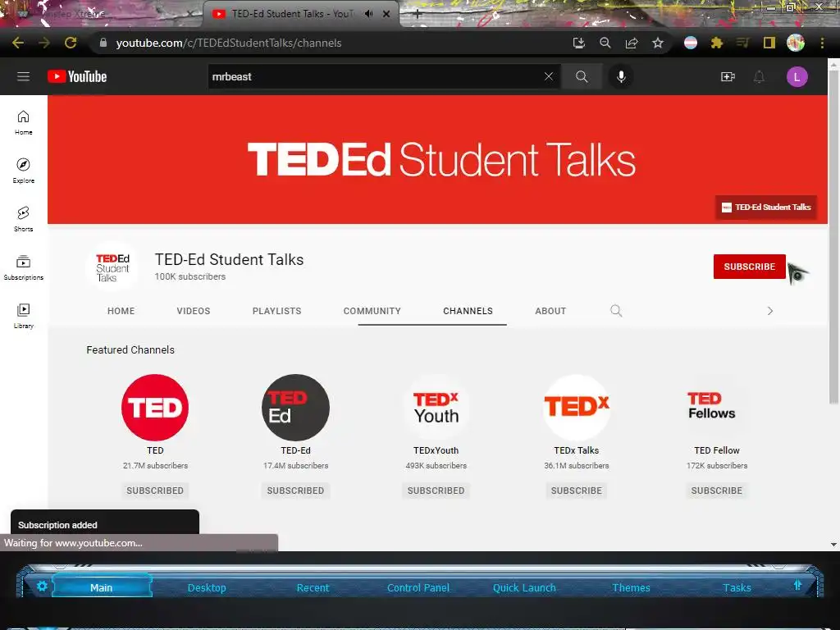The height and width of the screenshot is (630, 840).
Task: Open the Control Panel dock tab
Action: pyautogui.click(x=418, y=587)
